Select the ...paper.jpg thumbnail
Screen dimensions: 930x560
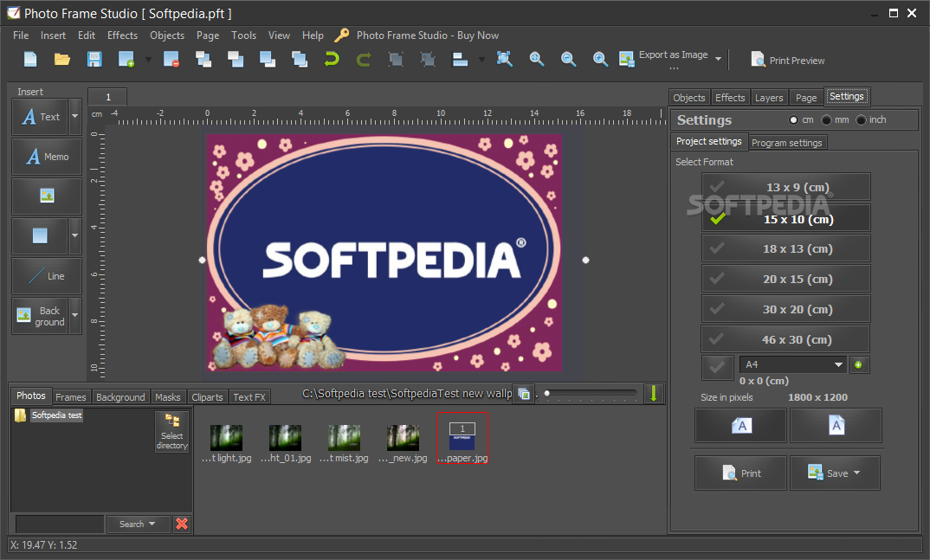coord(462,438)
